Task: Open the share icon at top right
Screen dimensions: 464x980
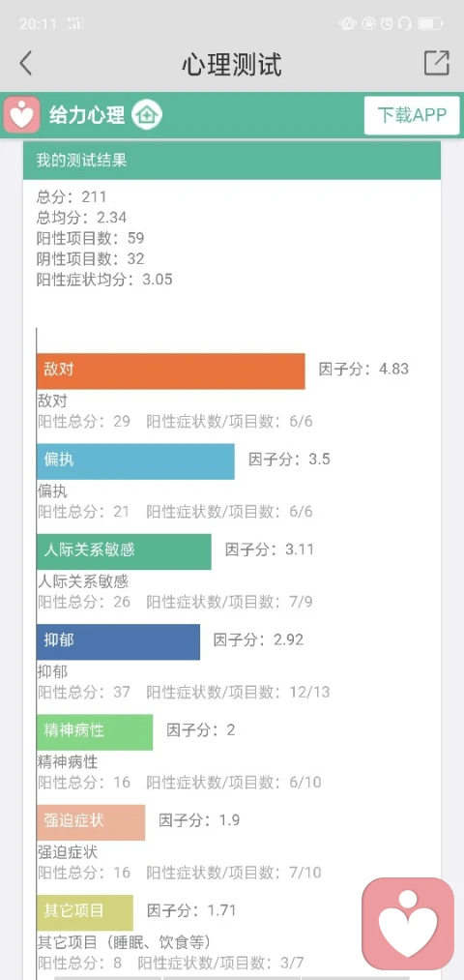Action: pos(437,63)
